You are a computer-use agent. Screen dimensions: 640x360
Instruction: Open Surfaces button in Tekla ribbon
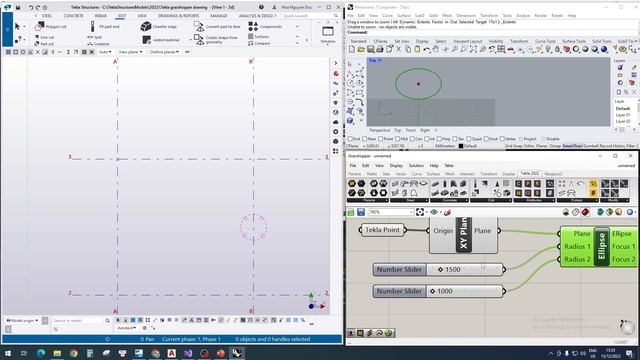coord(259,36)
